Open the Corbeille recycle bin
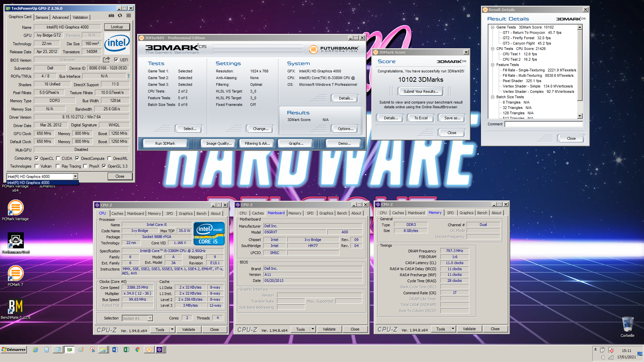 click(x=627, y=327)
